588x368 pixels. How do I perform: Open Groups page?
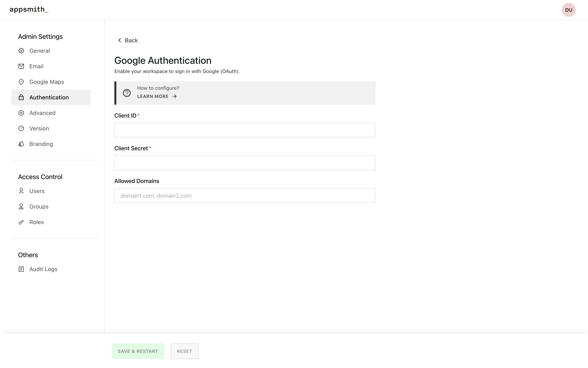tap(51, 206)
